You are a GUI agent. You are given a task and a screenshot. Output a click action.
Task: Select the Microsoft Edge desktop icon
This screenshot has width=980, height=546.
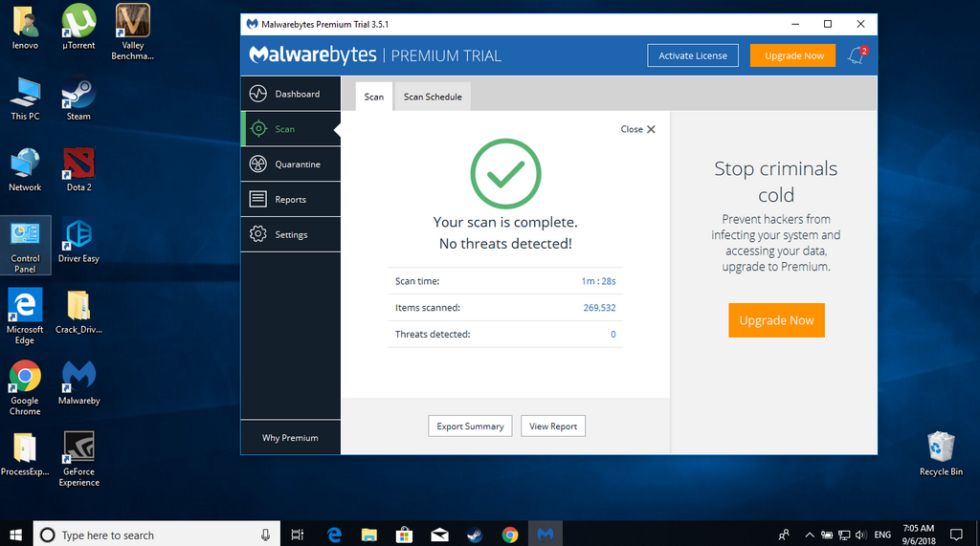point(25,317)
